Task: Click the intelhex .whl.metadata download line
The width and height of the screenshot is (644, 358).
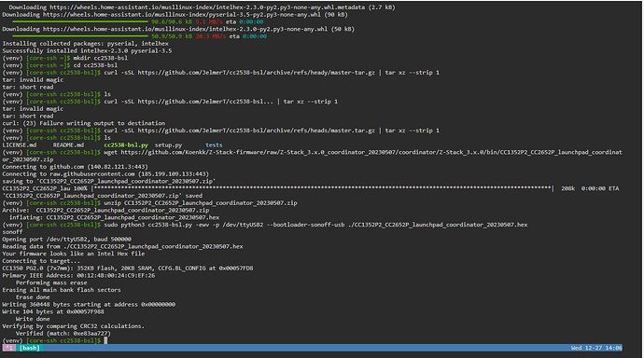Action: (203, 7)
